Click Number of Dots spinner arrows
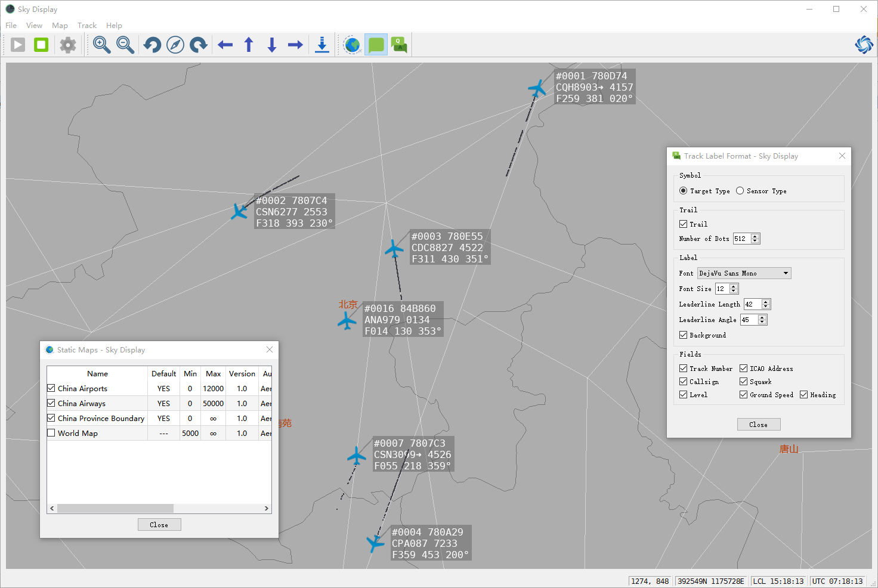Viewport: 878px width, 588px height. [x=755, y=239]
